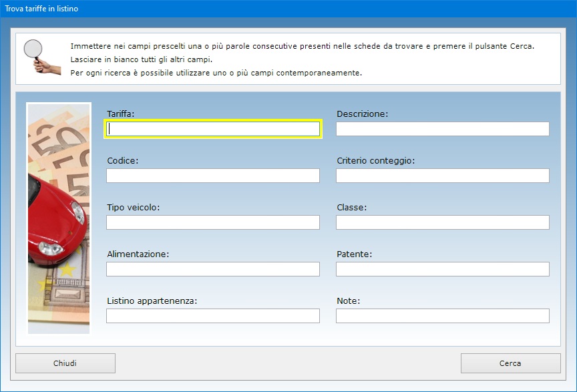Click the instruction text about pressing Cerca
The width and height of the screenshot is (577, 392).
tap(302, 47)
